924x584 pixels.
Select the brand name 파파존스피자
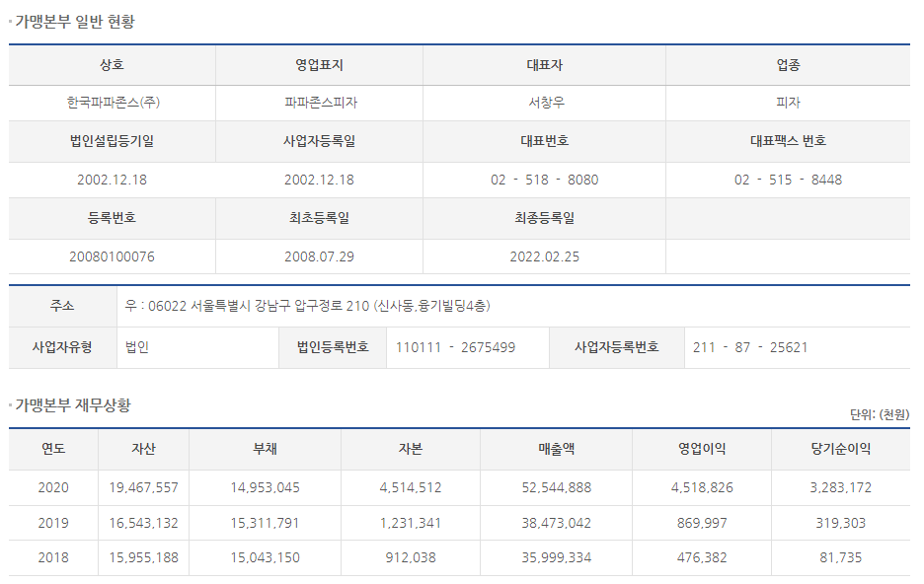(321, 103)
